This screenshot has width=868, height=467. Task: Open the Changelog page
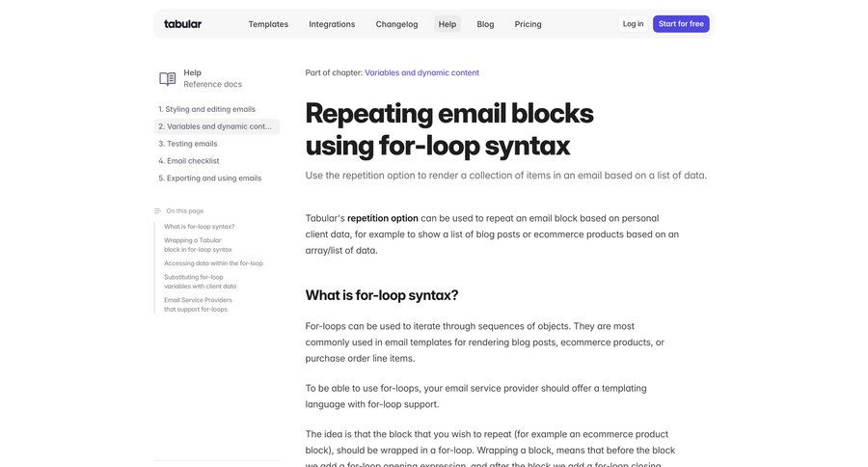tap(396, 24)
